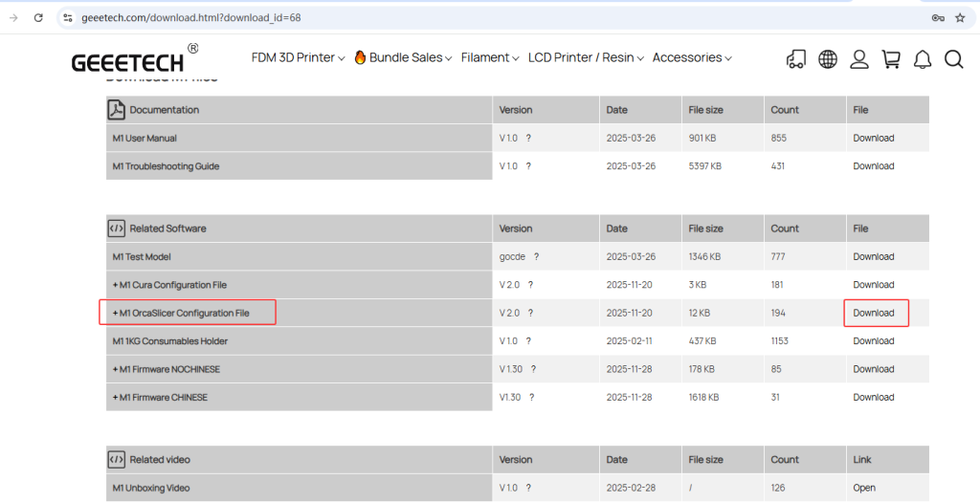Expand the Filament dropdown menu
The width and height of the screenshot is (980, 502).
click(489, 57)
